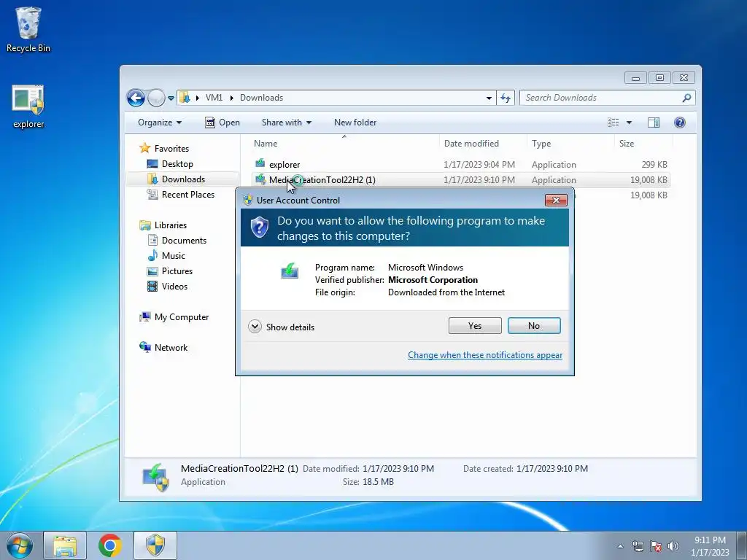Open Change when these notifications appear link

[485, 355]
